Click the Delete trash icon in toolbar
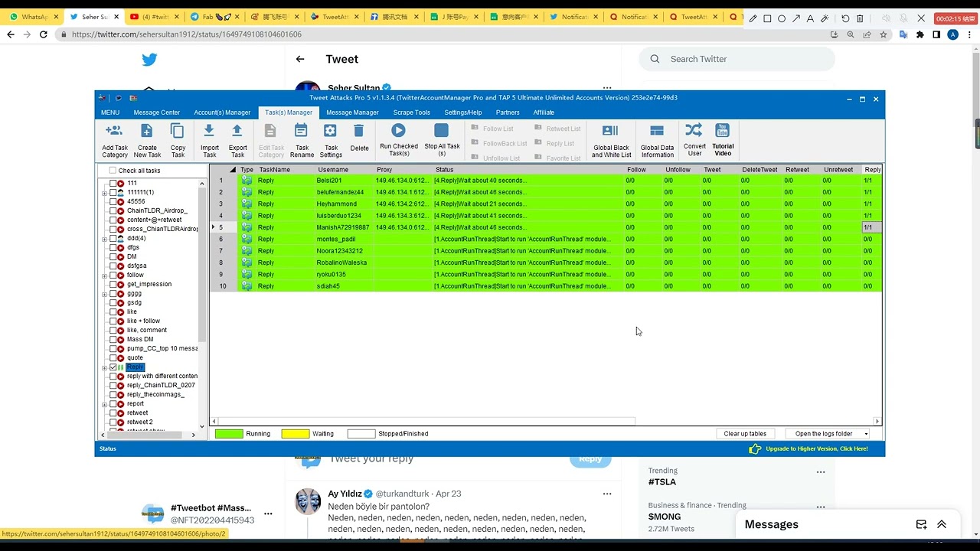 click(359, 131)
